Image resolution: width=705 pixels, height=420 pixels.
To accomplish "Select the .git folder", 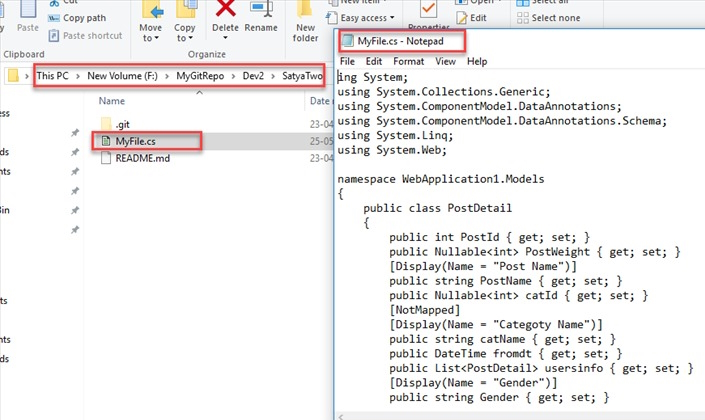I will pos(122,124).
